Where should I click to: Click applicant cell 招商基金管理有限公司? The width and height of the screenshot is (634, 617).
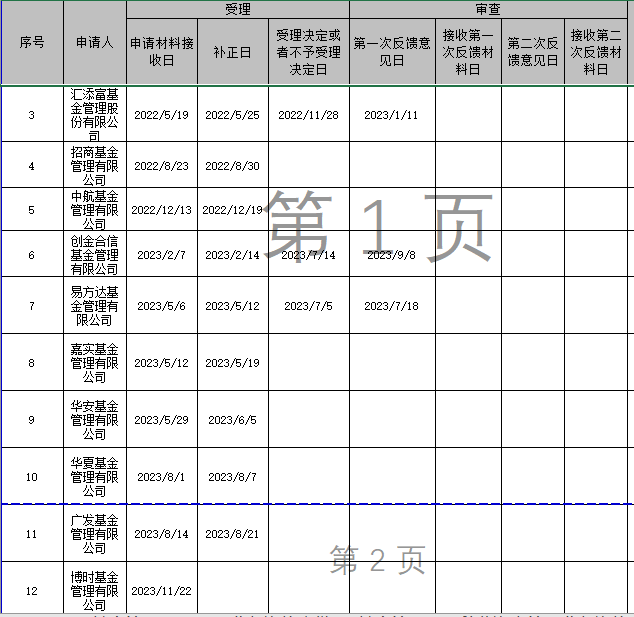tap(95, 165)
